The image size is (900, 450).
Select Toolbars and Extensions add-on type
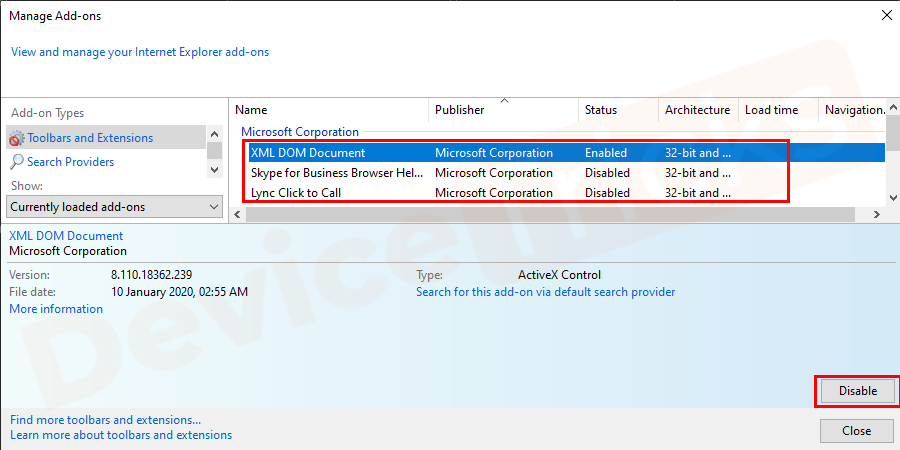coord(106,138)
